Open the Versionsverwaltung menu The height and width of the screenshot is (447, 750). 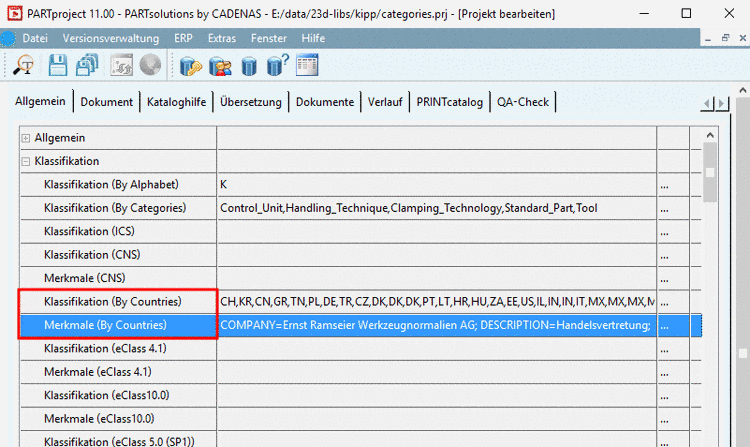coord(110,38)
